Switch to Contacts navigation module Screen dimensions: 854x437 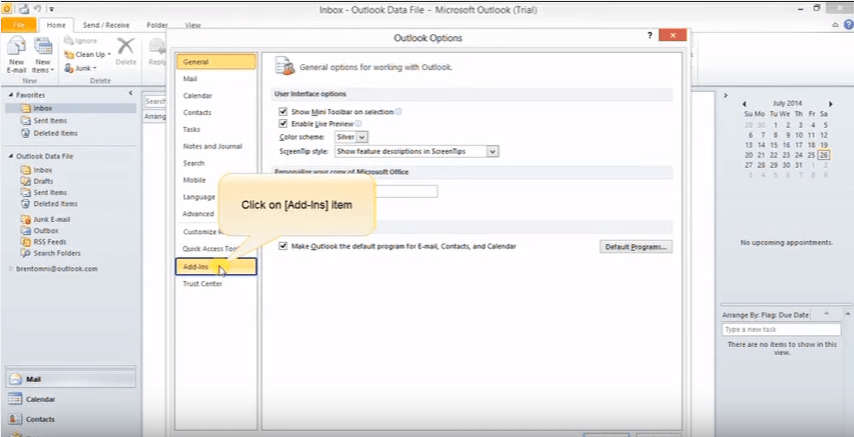point(71,420)
